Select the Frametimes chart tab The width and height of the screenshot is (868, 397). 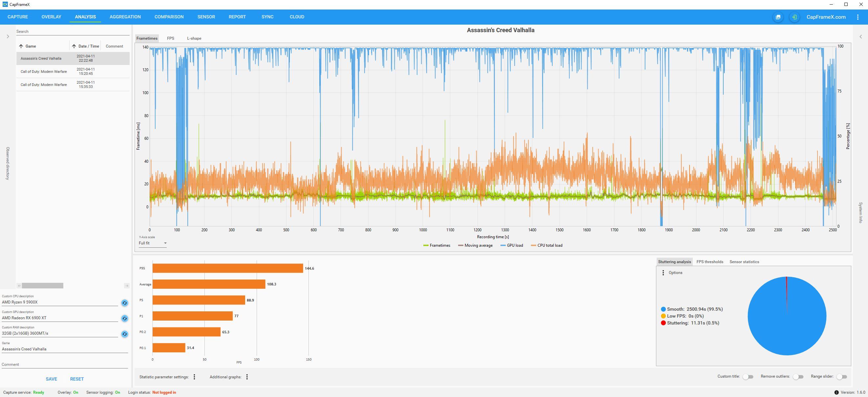click(147, 38)
